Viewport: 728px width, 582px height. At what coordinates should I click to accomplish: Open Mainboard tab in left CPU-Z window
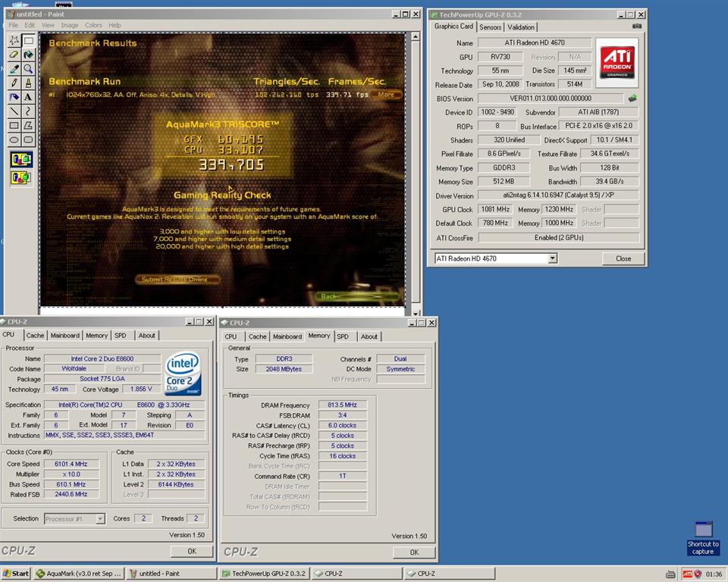(65, 335)
